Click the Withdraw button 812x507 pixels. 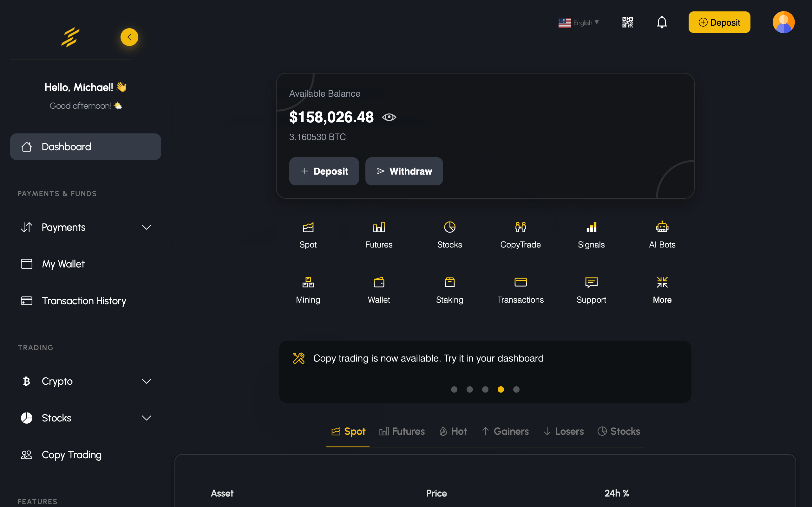404,171
